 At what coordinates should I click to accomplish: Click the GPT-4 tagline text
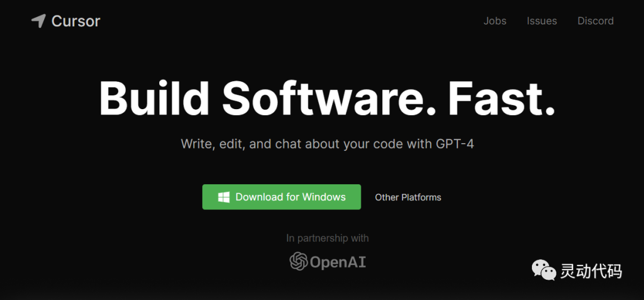[327, 144]
